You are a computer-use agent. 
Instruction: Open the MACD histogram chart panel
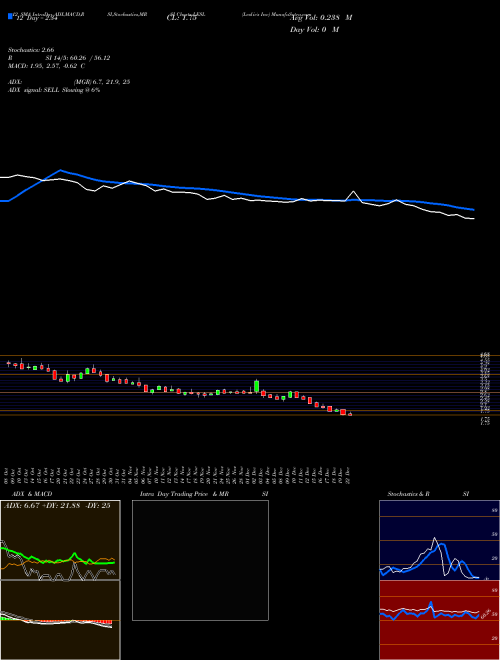tap(60, 620)
